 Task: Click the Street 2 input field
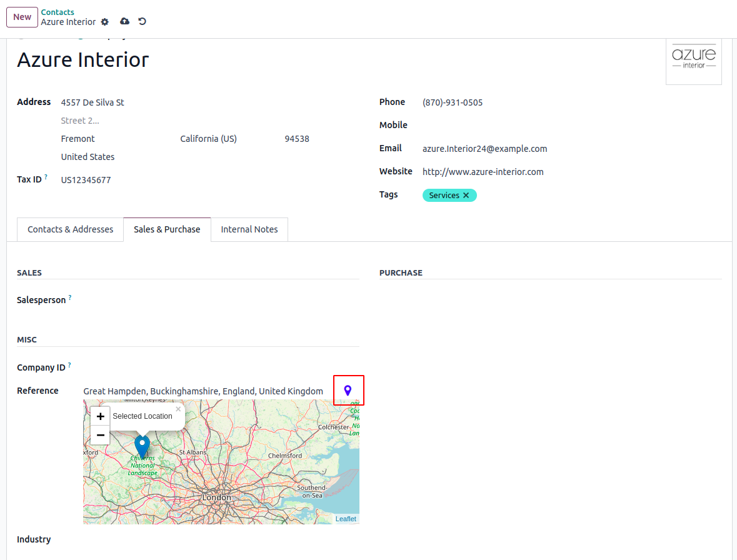point(188,121)
